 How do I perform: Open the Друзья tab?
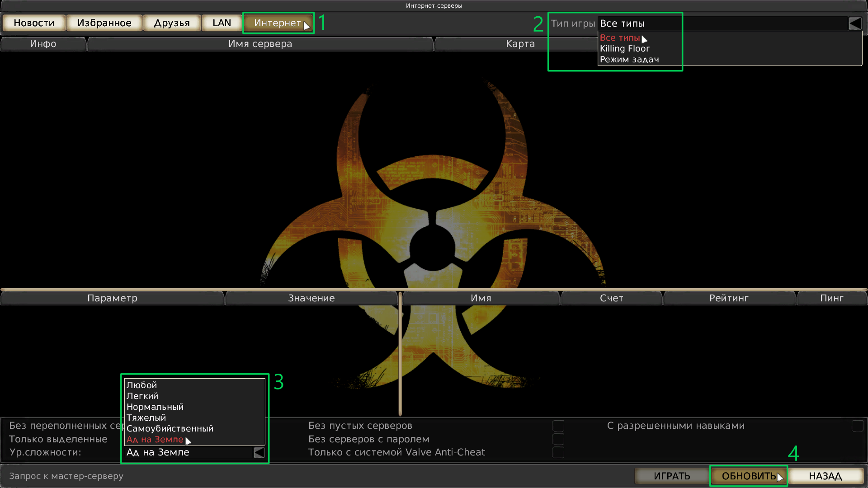tap(172, 23)
